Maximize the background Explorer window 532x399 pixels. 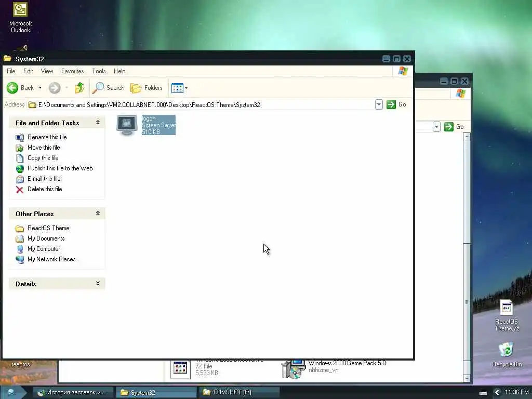454,81
